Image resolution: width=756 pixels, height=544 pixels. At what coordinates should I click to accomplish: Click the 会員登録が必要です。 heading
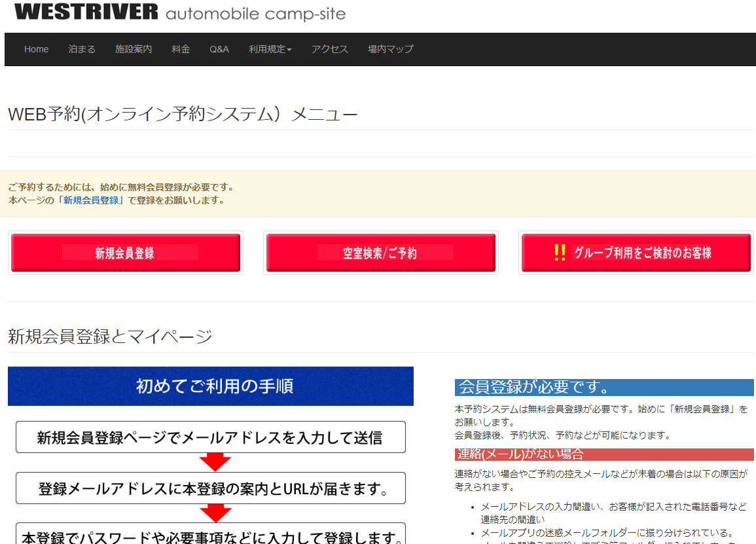point(604,388)
